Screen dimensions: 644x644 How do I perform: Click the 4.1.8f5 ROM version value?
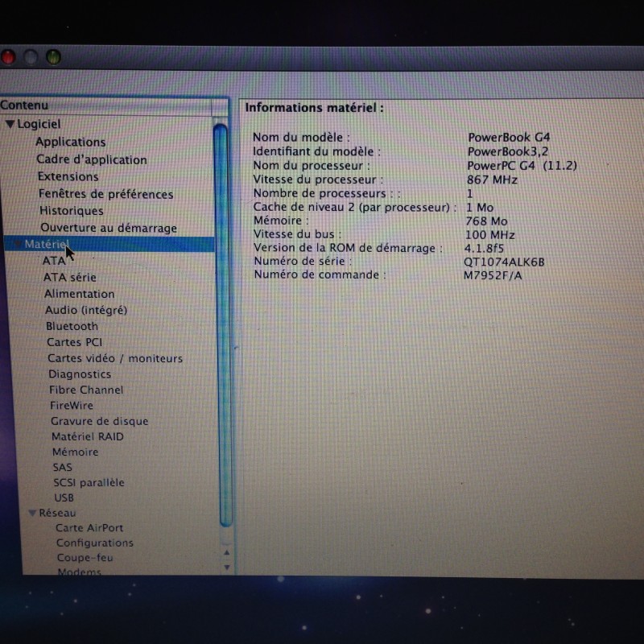point(485,249)
